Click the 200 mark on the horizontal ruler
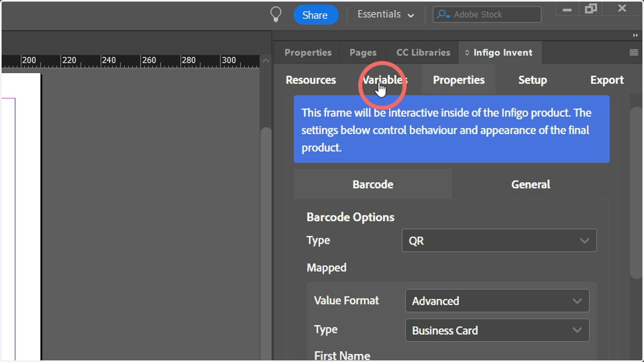Viewport: 644px width, 362px height. pyautogui.click(x=29, y=60)
